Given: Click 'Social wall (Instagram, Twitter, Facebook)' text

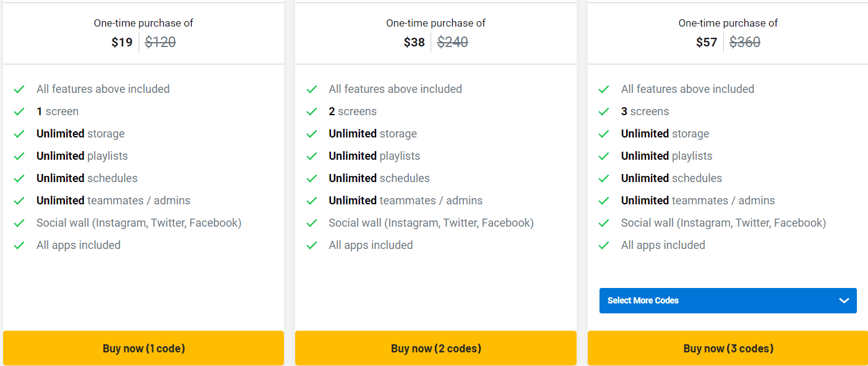Looking at the screenshot, I should click(139, 223).
